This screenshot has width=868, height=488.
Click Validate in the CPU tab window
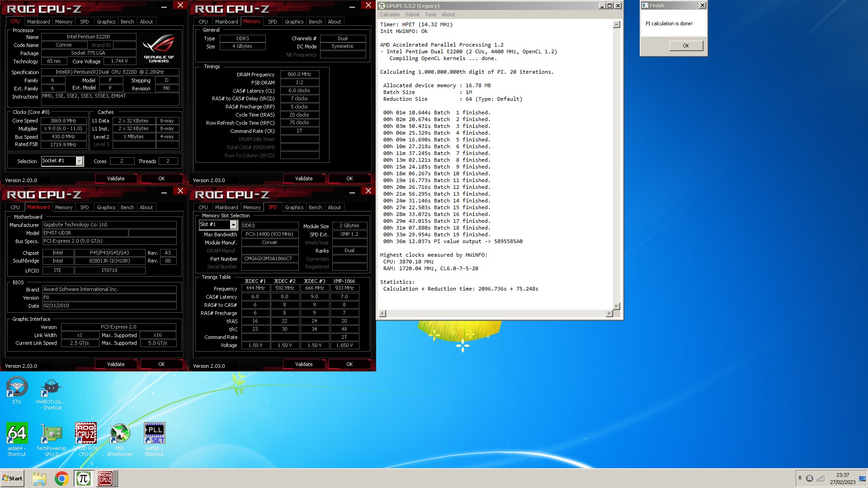116,178
